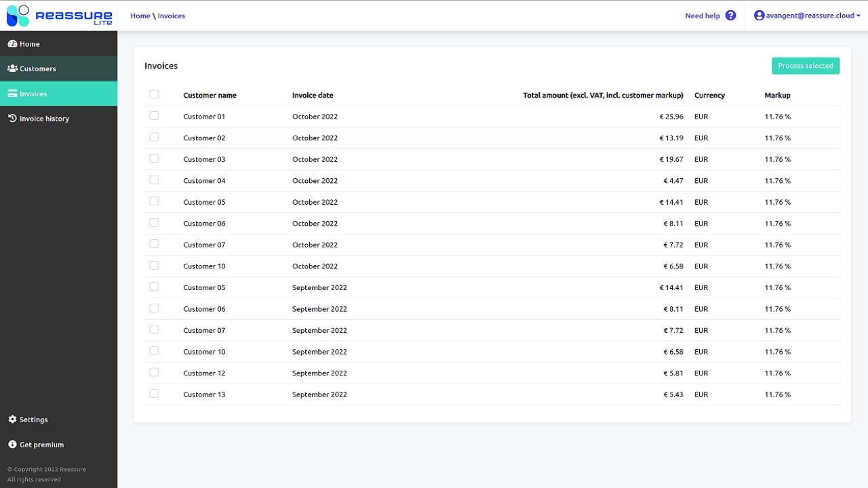This screenshot has width=868, height=488.
Task: Click the Customer 12 name cell
Action: pyautogui.click(x=204, y=373)
